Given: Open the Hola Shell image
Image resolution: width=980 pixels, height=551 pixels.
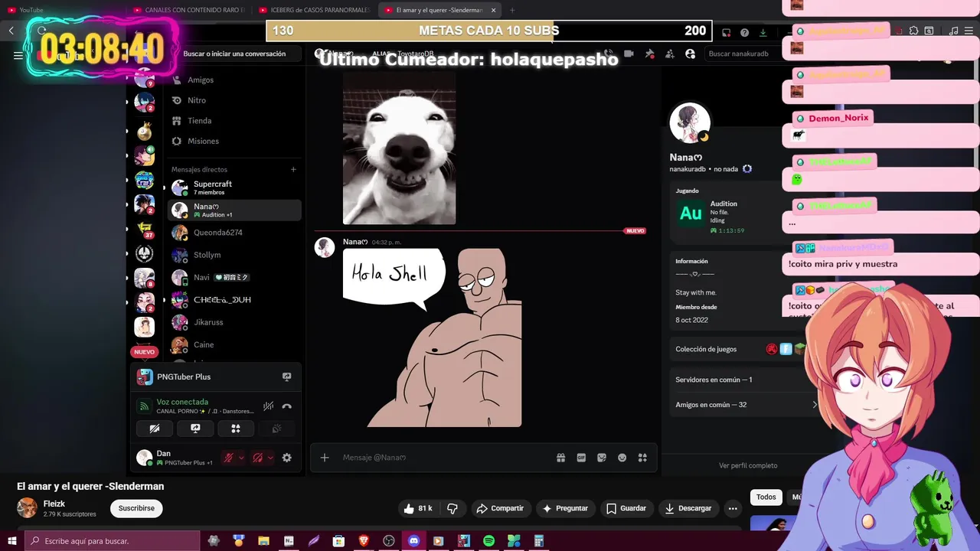Looking at the screenshot, I should (433, 337).
